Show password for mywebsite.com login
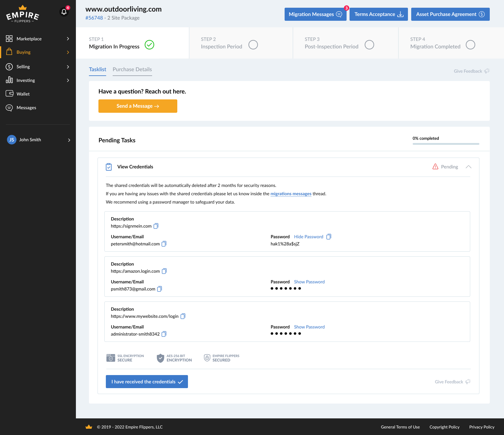Viewport: 504px width, 435px height. point(309,327)
